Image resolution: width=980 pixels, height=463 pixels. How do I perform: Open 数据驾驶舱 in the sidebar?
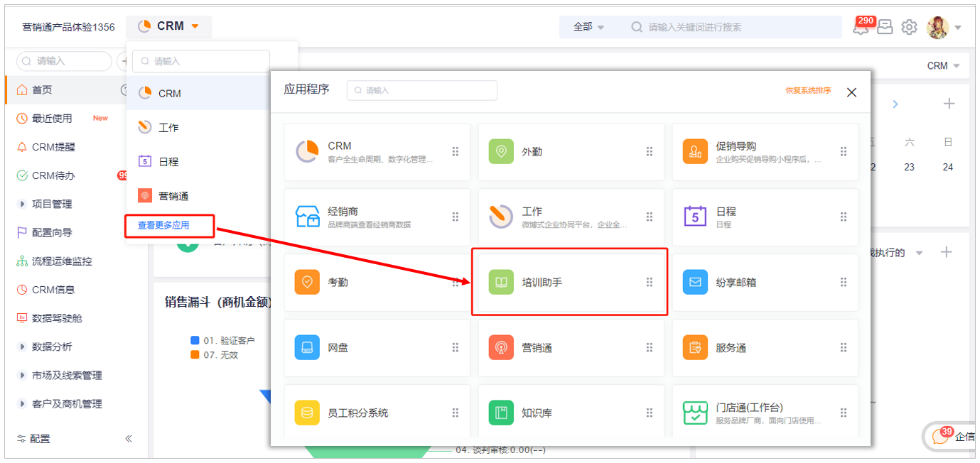point(57,318)
